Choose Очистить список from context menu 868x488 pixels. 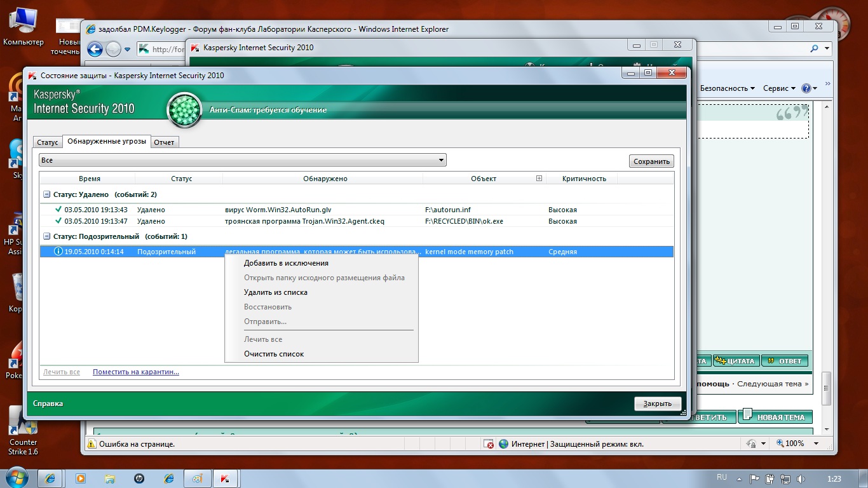tap(274, 354)
